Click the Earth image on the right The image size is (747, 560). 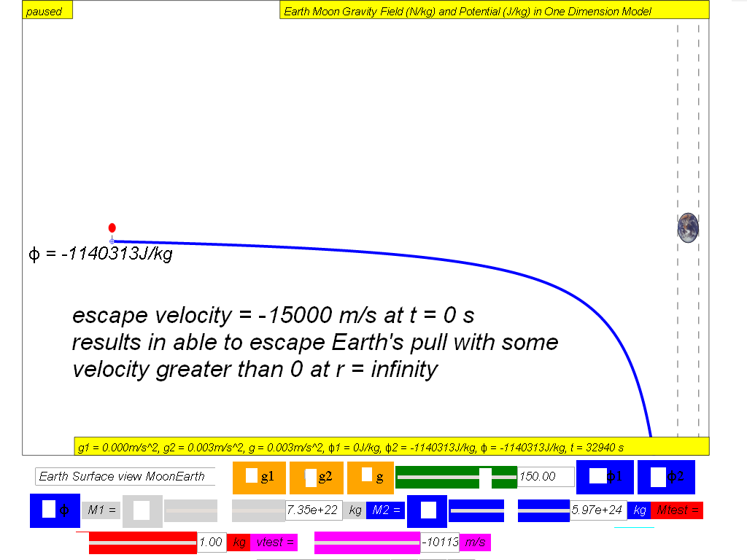[688, 227]
